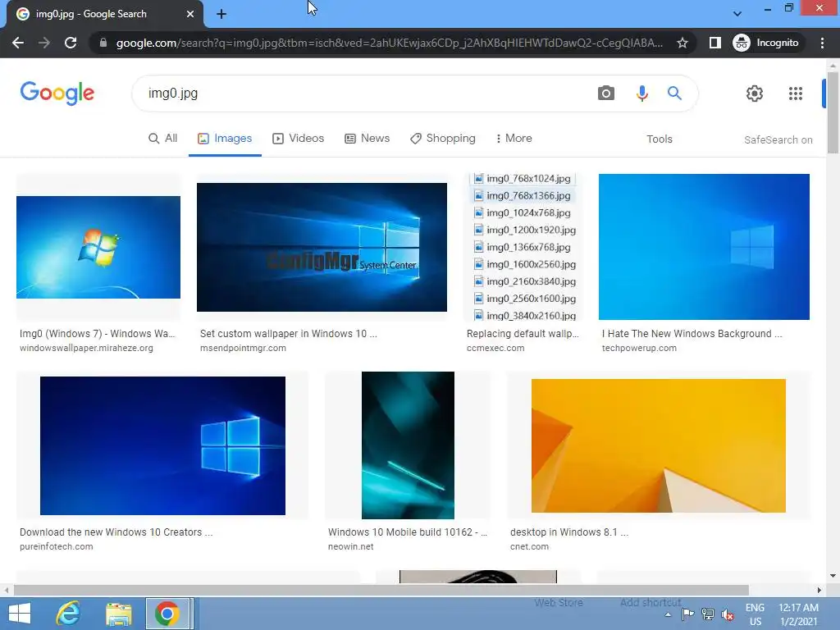Click the msendpointmgr.com source text
This screenshot has height=630, width=840.
coord(243,348)
